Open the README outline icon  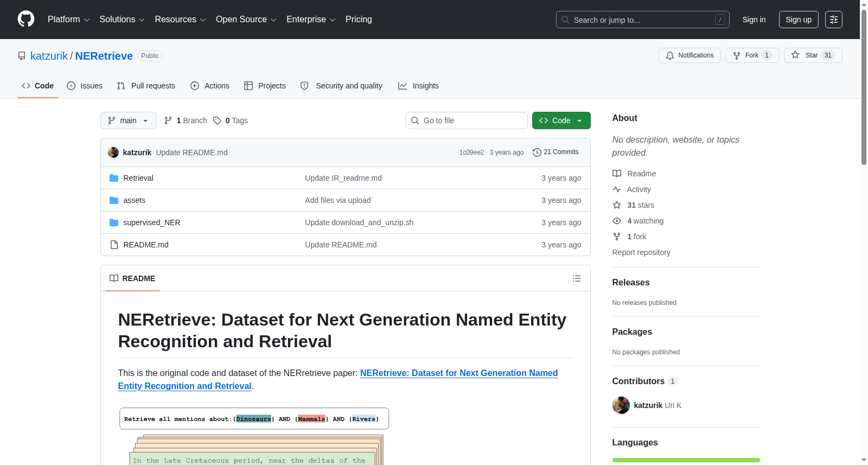[x=577, y=278]
